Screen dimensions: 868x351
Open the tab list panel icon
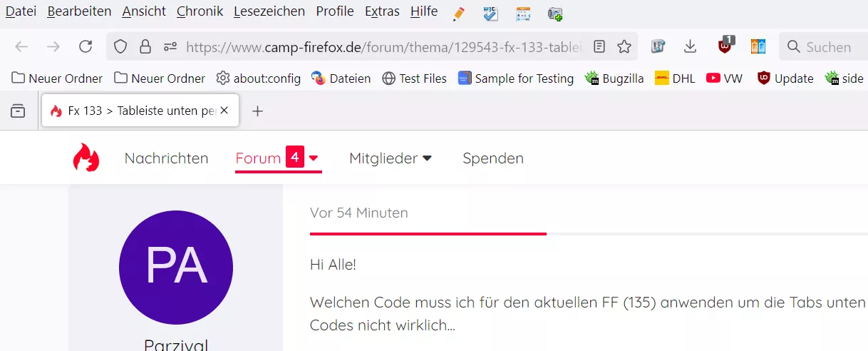coord(18,111)
